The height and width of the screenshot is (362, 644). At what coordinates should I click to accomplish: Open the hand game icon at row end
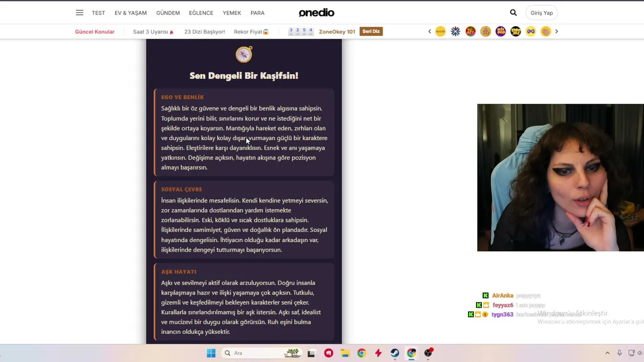546,31
